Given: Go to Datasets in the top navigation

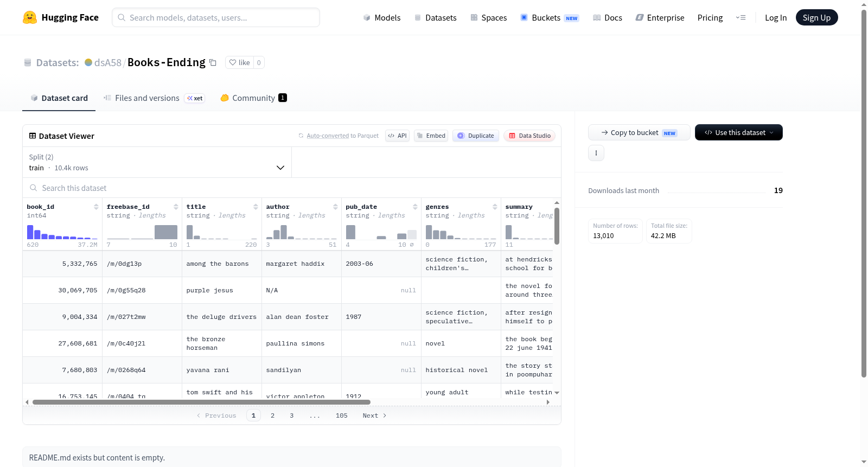Looking at the screenshot, I should pos(435,17).
